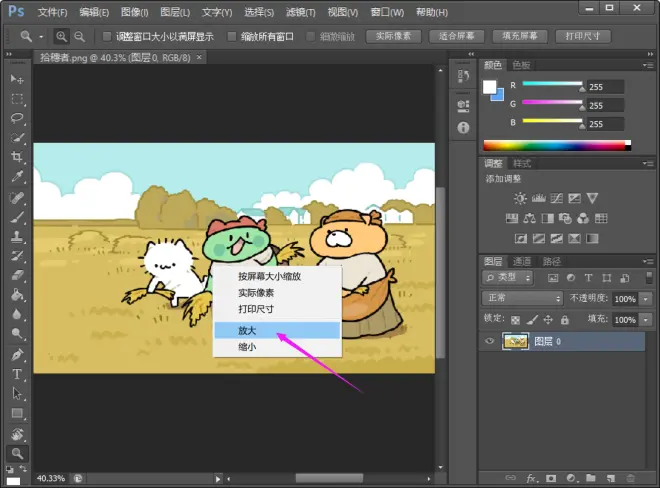Select the Lasso tool
Screen dimensions: 660x488
(x=17, y=118)
